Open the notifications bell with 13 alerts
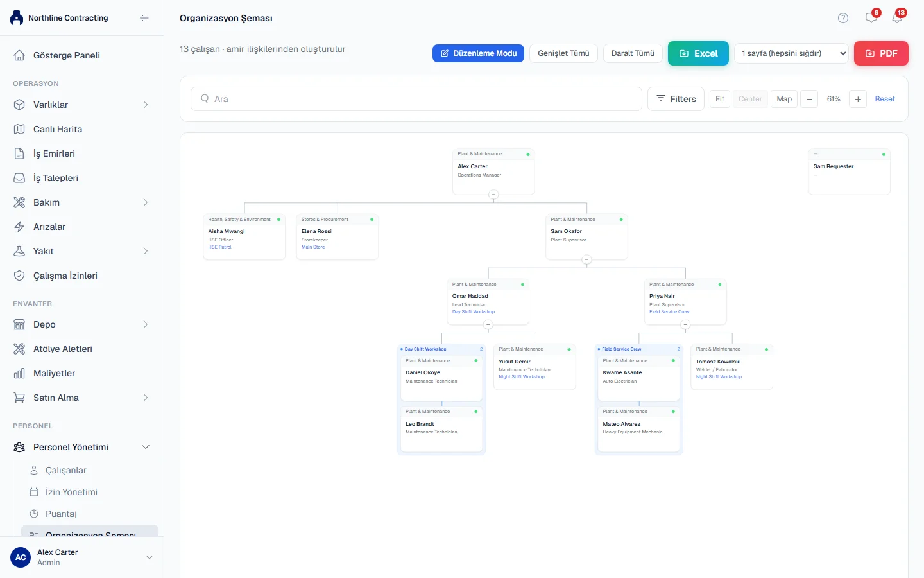Viewport: 924px width, 578px height. [897, 17]
